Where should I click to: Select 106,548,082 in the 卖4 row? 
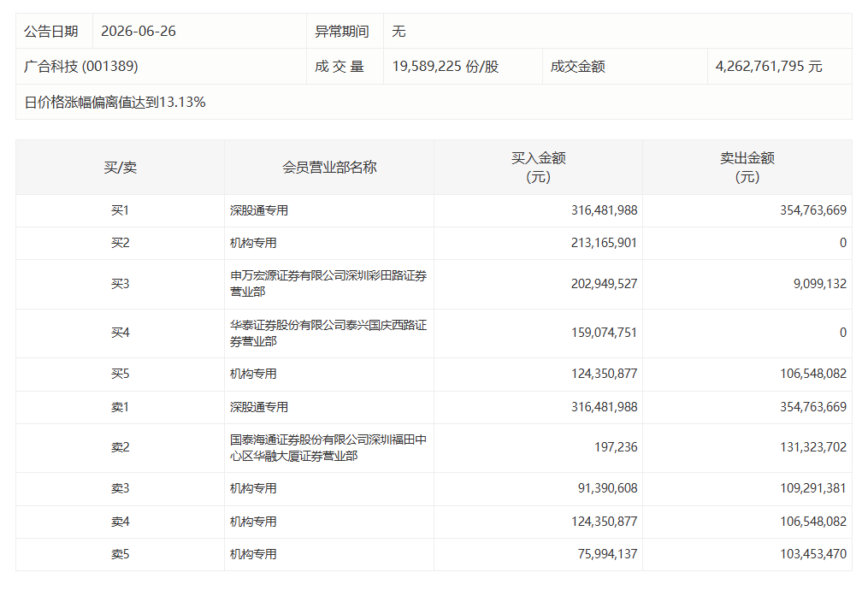click(x=813, y=522)
